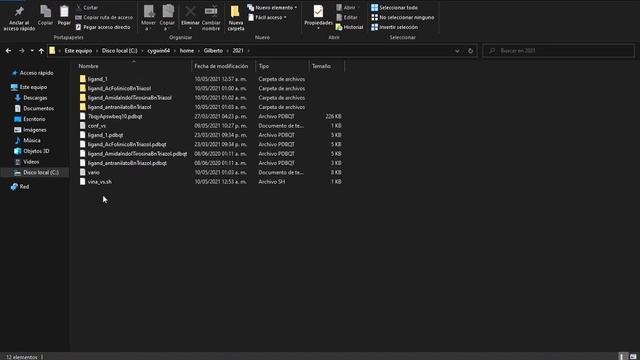Create a folder with Nueva carpeta
Image resolution: width=640 pixels, height=360 pixels.
pos(236,18)
